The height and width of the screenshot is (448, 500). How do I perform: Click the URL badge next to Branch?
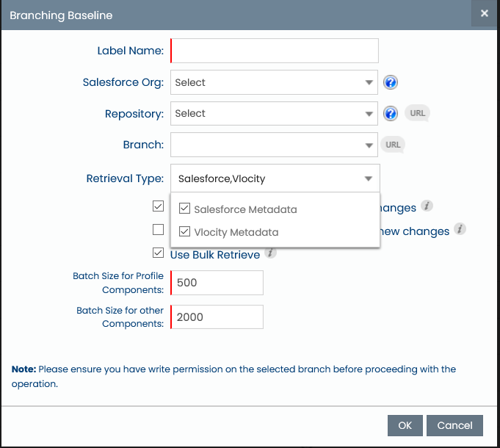[393, 145]
